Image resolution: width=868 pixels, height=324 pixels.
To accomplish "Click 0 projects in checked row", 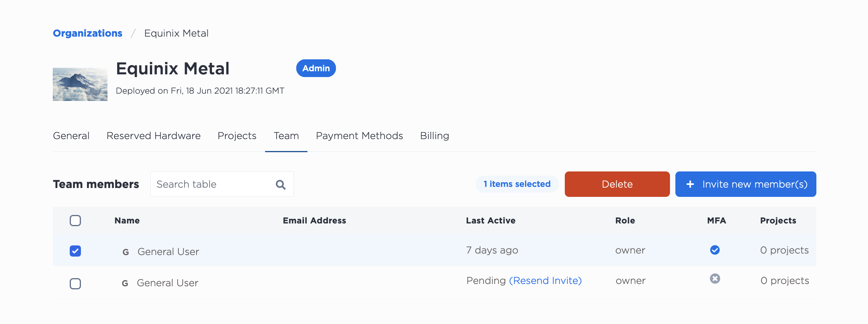I will click(x=784, y=250).
